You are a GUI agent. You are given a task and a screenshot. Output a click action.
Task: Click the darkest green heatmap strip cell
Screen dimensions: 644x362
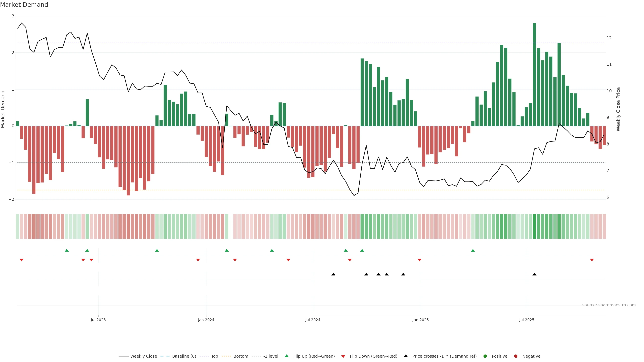(x=534, y=226)
